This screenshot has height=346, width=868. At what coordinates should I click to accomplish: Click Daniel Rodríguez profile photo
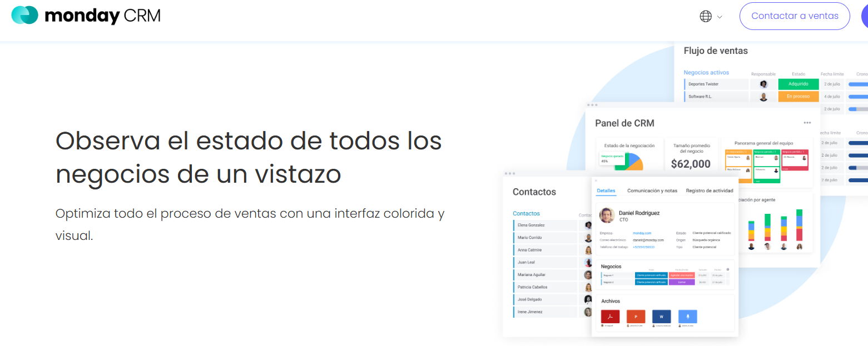tap(607, 215)
